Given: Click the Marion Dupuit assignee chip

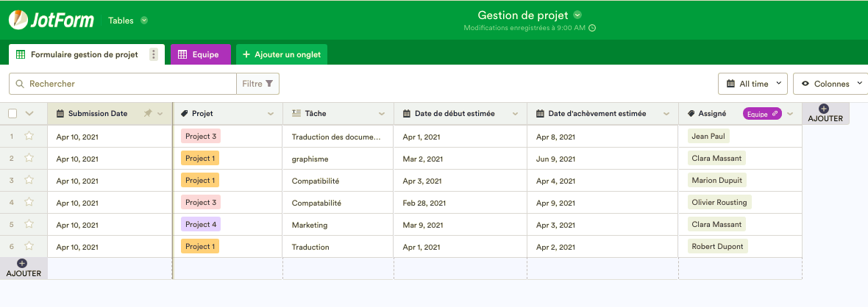Looking at the screenshot, I should pos(717,181).
